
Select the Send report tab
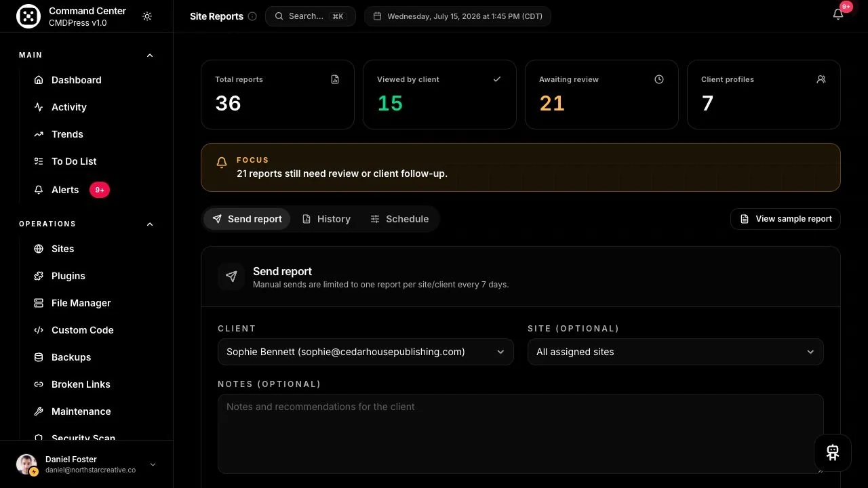coord(247,219)
